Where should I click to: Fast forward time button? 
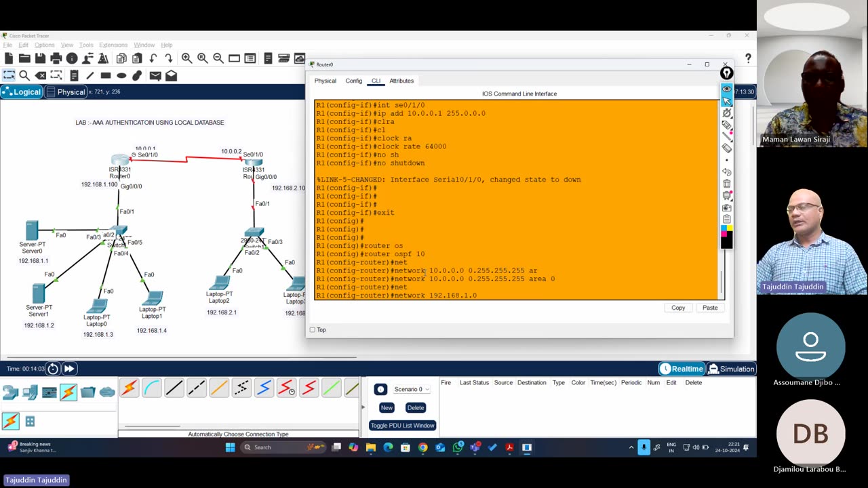point(69,369)
